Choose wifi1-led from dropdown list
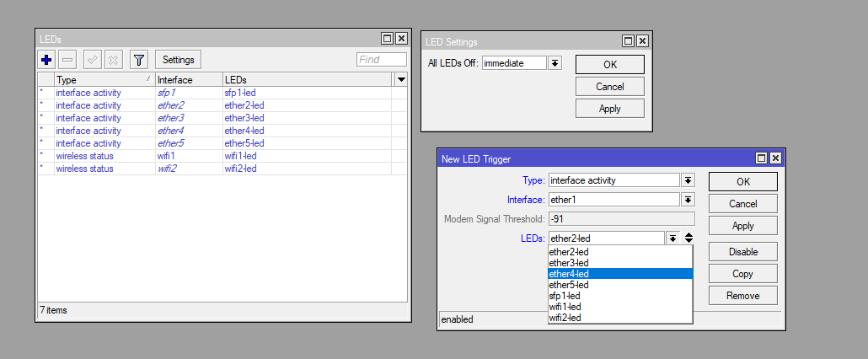 point(620,307)
